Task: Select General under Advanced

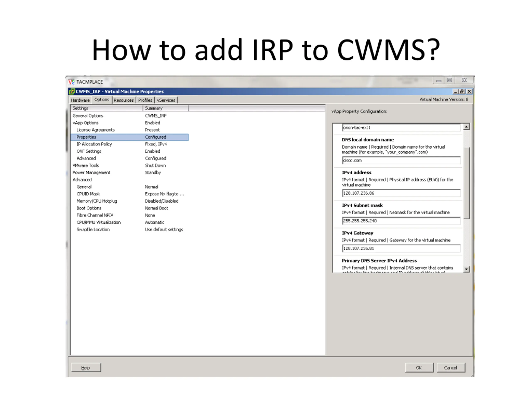Action: click(84, 187)
